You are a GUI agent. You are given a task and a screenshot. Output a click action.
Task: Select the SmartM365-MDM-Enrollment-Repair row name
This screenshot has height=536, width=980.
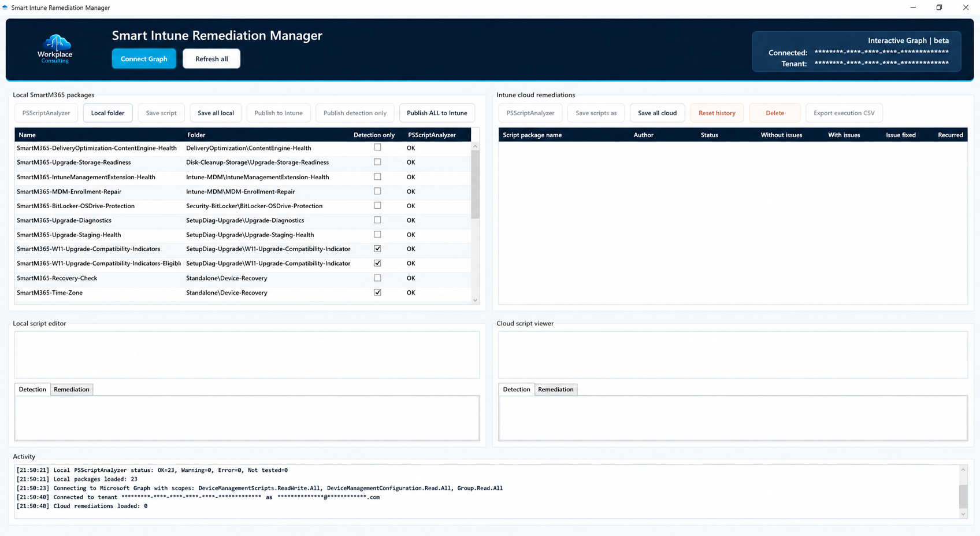click(69, 191)
